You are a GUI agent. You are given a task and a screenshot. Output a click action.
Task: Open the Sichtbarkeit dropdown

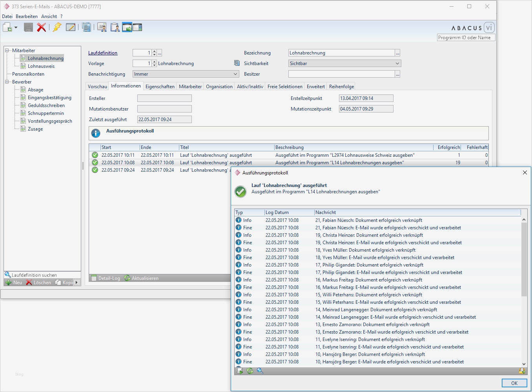pos(397,64)
